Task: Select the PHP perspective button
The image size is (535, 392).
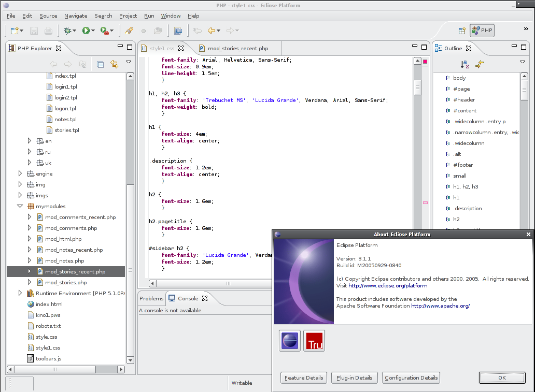Action: point(482,31)
